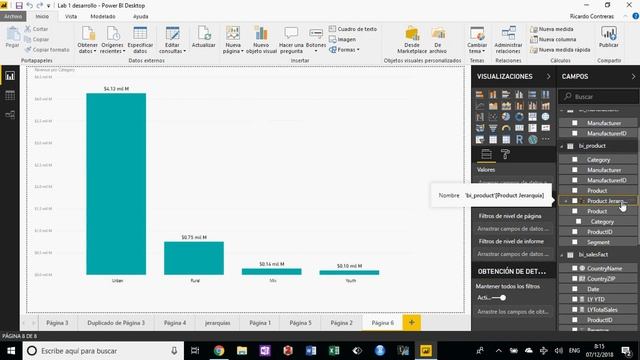The width and height of the screenshot is (640, 360).
Task: Click Pegar paste icon
Action: point(12,38)
